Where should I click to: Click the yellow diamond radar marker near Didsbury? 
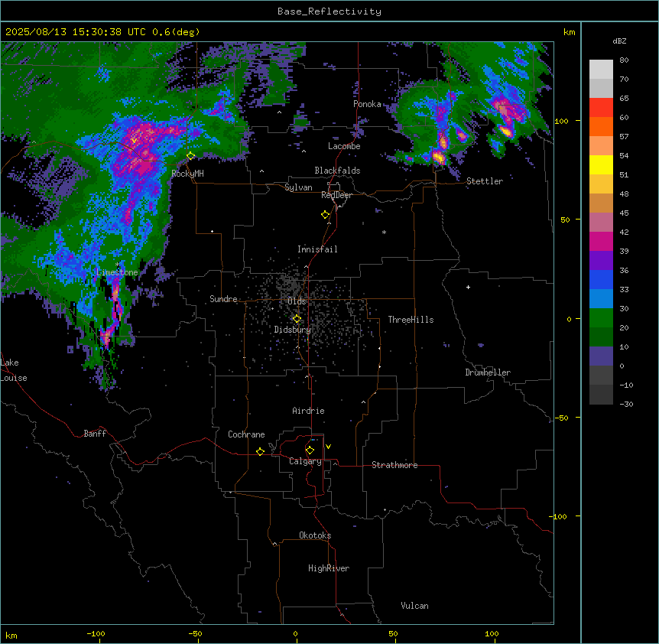click(297, 319)
